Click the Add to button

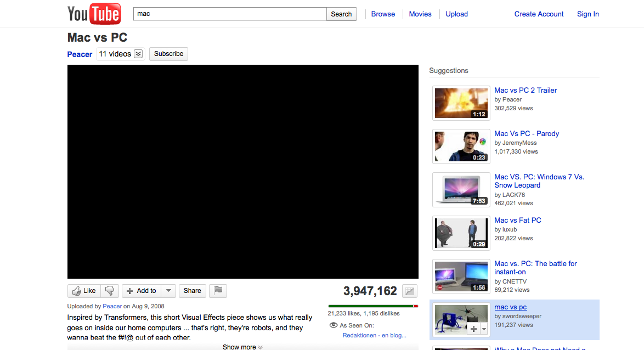click(142, 291)
